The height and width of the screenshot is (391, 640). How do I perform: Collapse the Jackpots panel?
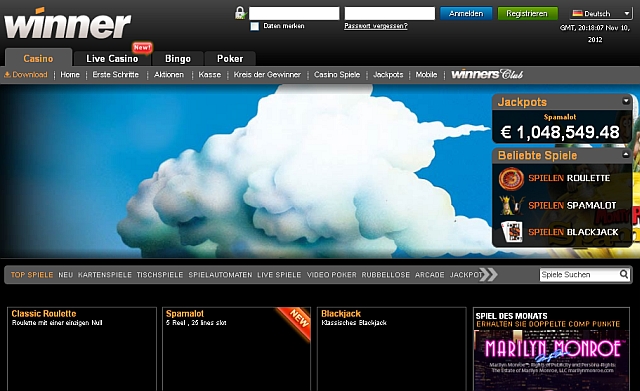pos(626,101)
